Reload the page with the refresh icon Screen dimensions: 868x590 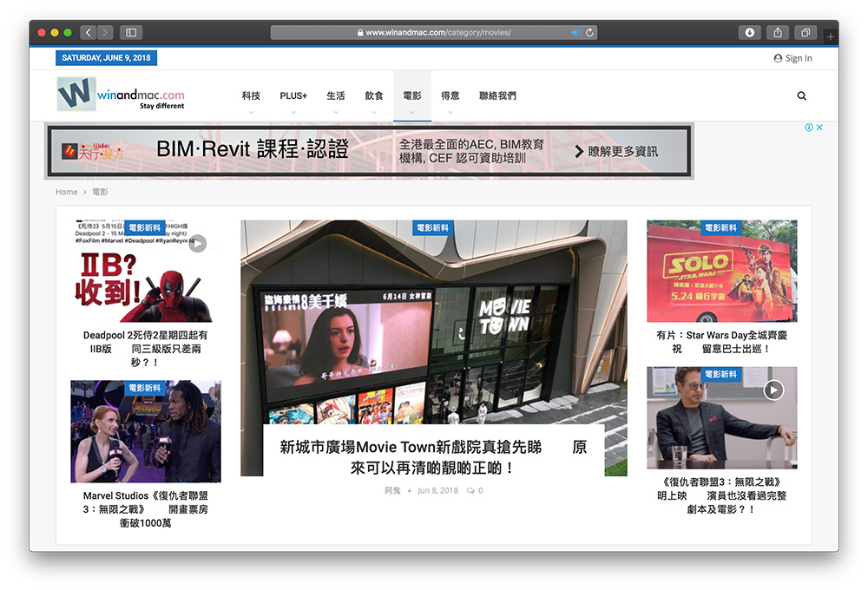590,33
